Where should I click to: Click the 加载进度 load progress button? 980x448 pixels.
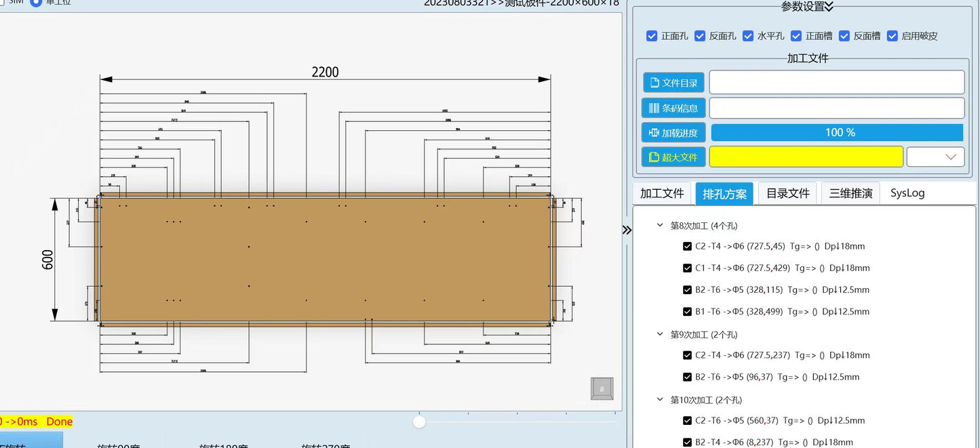tap(673, 133)
